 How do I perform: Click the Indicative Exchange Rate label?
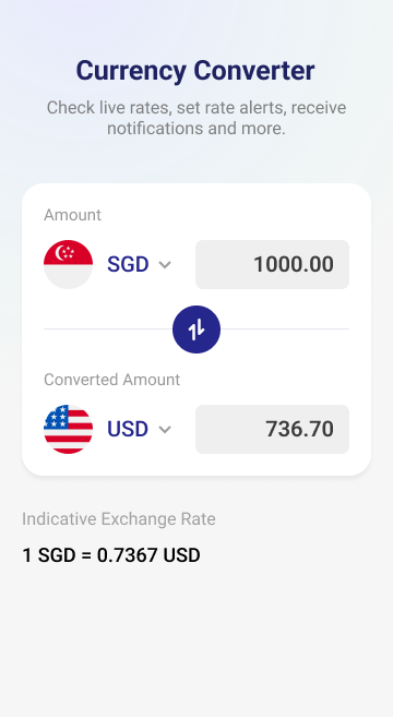(118, 519)
